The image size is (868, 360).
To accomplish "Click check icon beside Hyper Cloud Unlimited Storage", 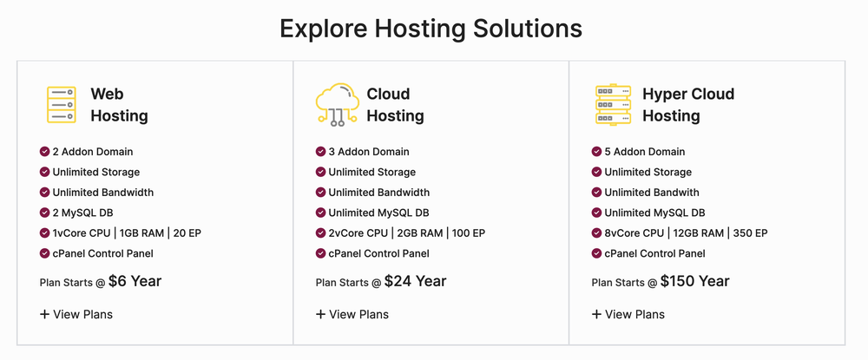I will tap(597, 172).
